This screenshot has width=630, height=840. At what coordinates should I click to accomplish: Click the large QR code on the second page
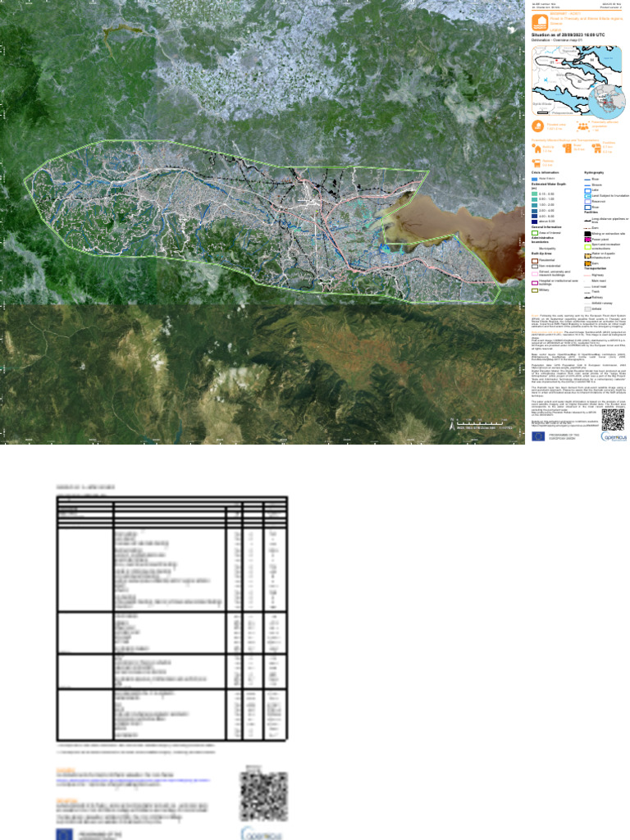click(264, 797)
